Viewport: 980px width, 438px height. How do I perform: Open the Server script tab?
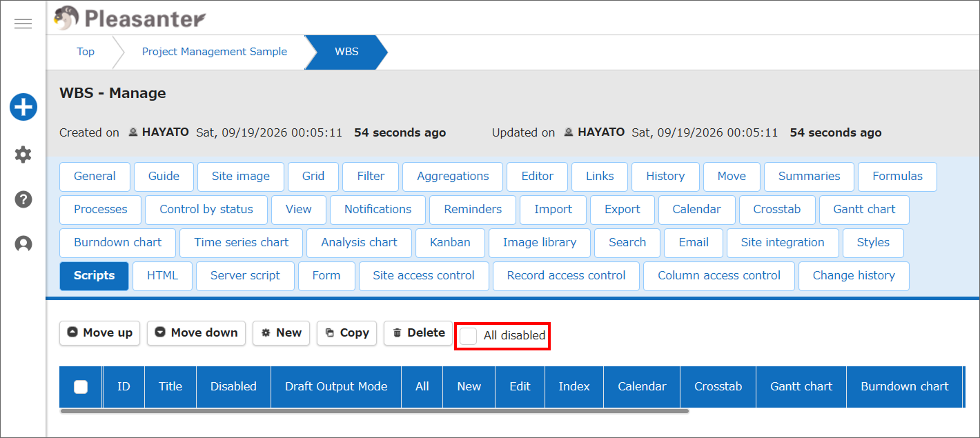(x=245, y=276)
